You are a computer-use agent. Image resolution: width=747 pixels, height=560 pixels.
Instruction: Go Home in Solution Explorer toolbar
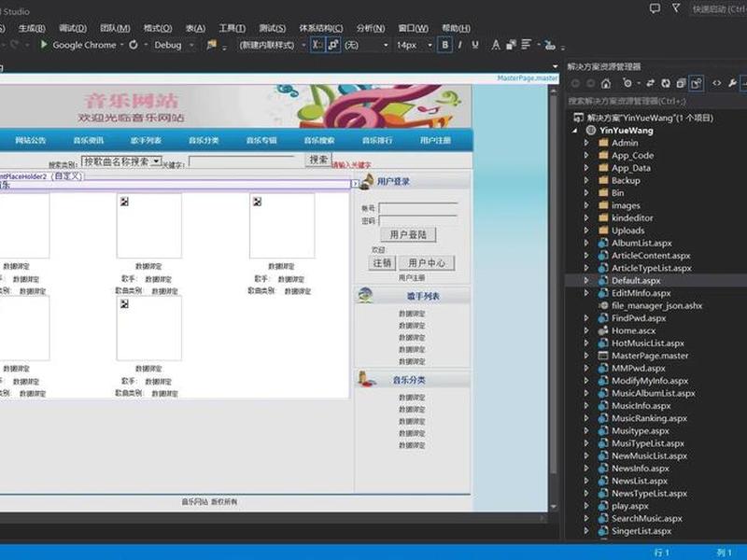pyautogui.click(x=605, y=84)
